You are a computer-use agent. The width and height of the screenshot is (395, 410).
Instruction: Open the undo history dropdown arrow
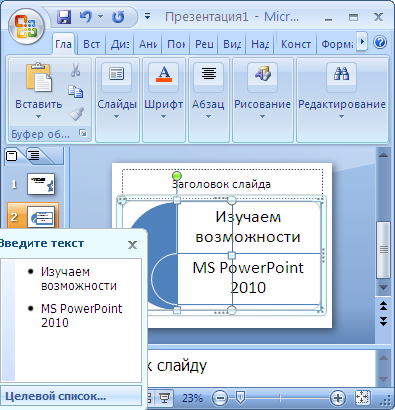(x=100, y=16)
